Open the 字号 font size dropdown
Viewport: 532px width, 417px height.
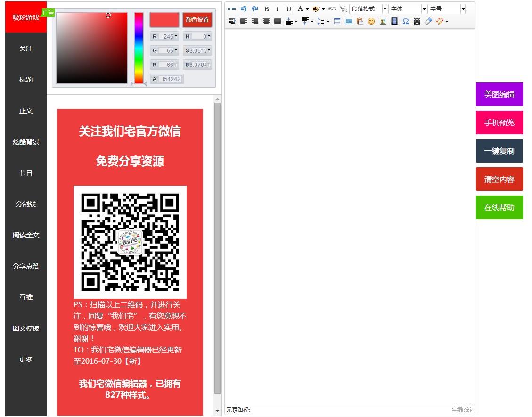click(x=446, y=9)
